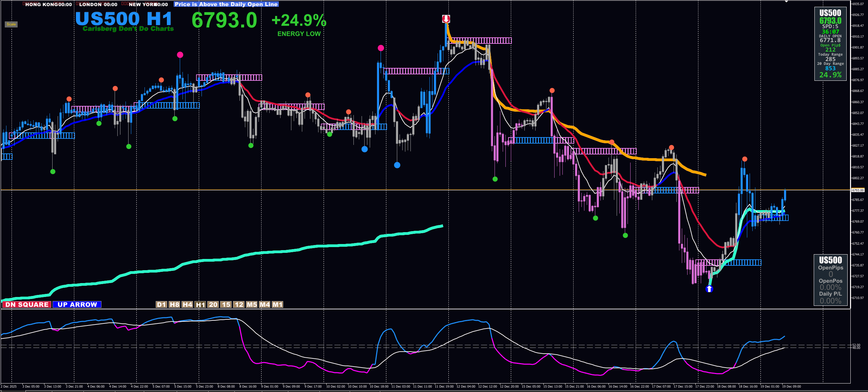Click the 'Price is Above the Daily Open Line' label
This screenshot has height=392, width=868.
(226, 4)
